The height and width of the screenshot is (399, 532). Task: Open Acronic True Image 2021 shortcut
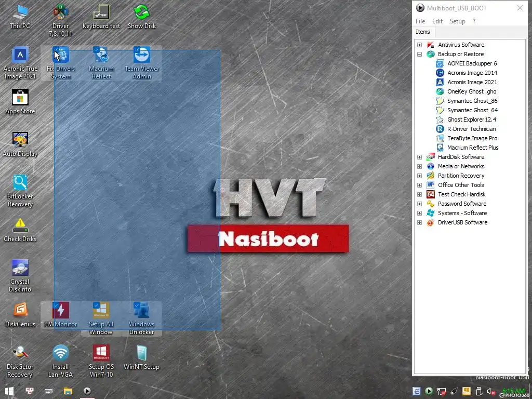tap(20, 63)
